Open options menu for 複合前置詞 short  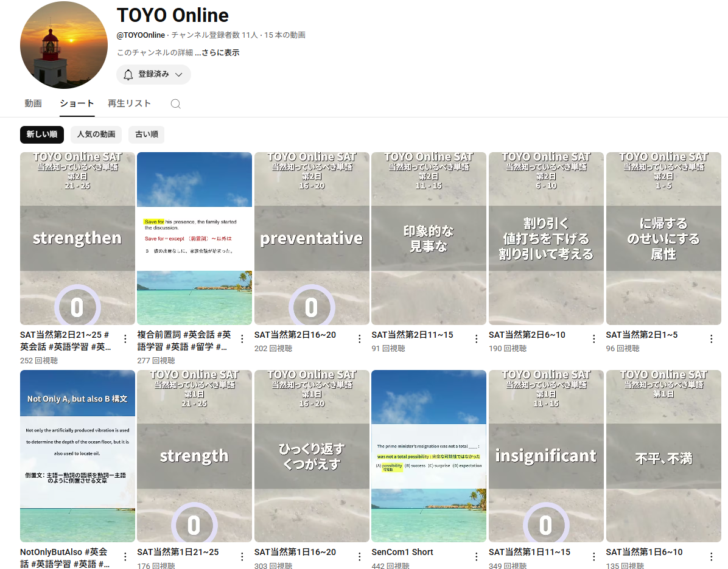point(242,339)
